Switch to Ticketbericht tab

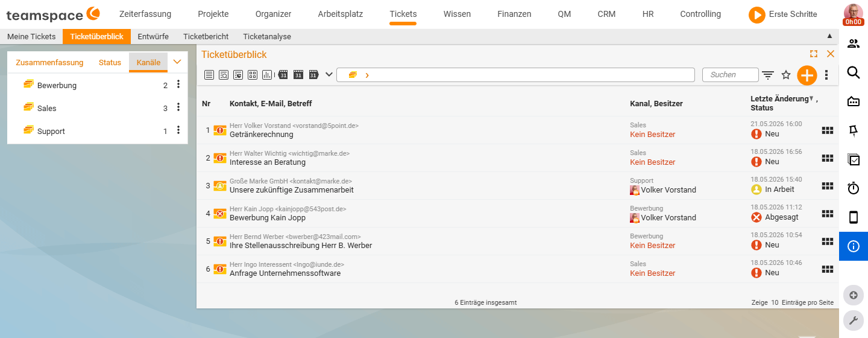point(206,36)
